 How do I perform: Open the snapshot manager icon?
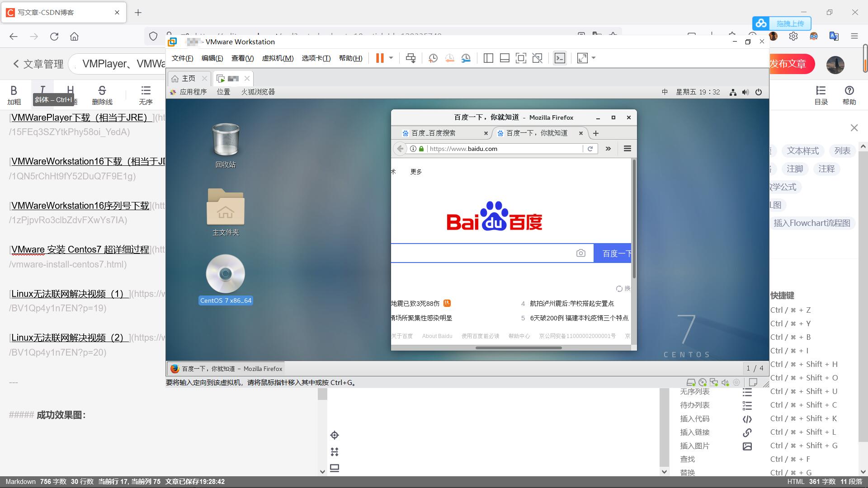(466, 58)
